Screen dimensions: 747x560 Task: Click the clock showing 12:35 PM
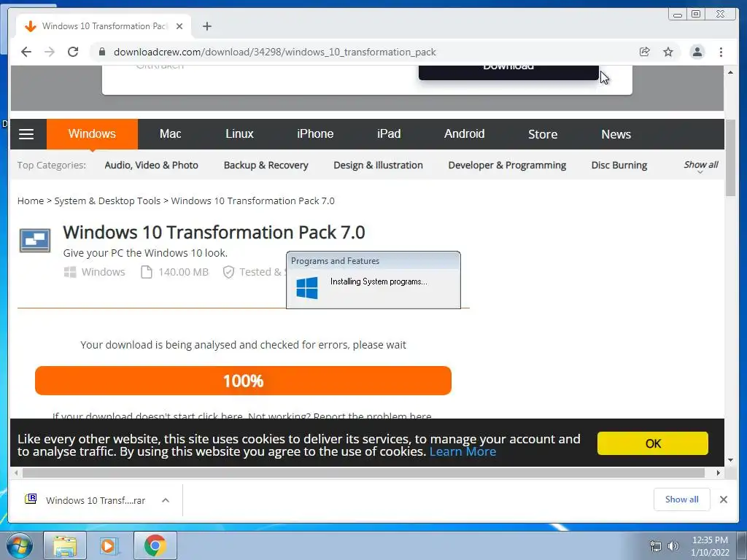click(x=710, y=540)
